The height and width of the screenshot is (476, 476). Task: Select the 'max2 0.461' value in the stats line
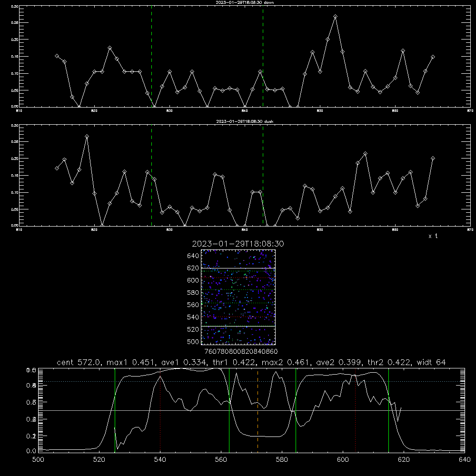[286, 362]
